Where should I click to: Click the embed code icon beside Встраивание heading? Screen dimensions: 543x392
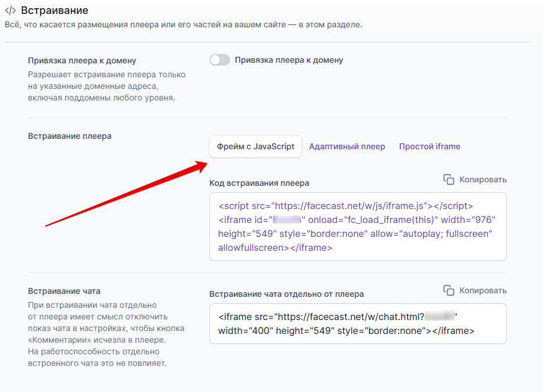click(x=10, y=10)
